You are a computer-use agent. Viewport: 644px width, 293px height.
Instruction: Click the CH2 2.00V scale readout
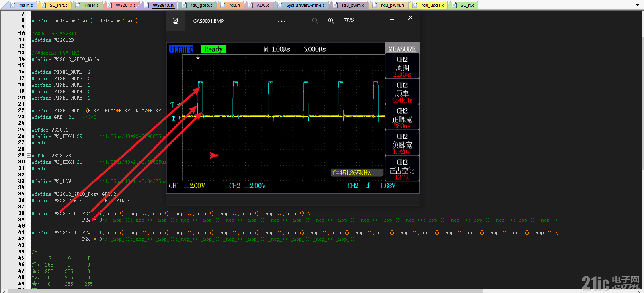247,186
